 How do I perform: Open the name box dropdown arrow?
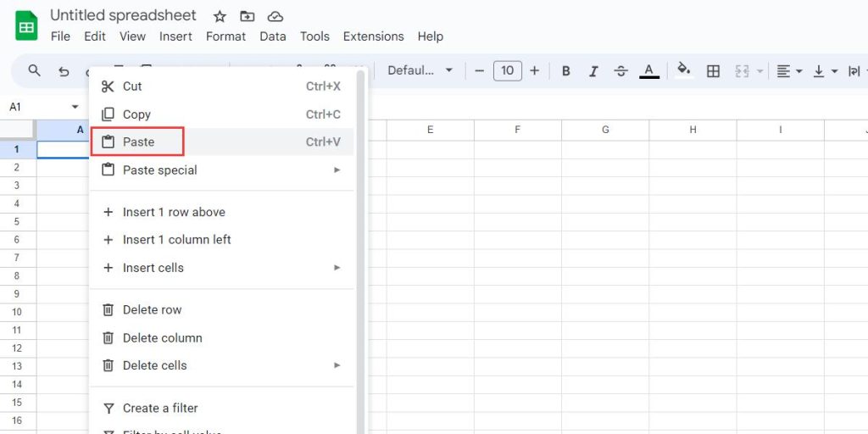coord(75,107)
